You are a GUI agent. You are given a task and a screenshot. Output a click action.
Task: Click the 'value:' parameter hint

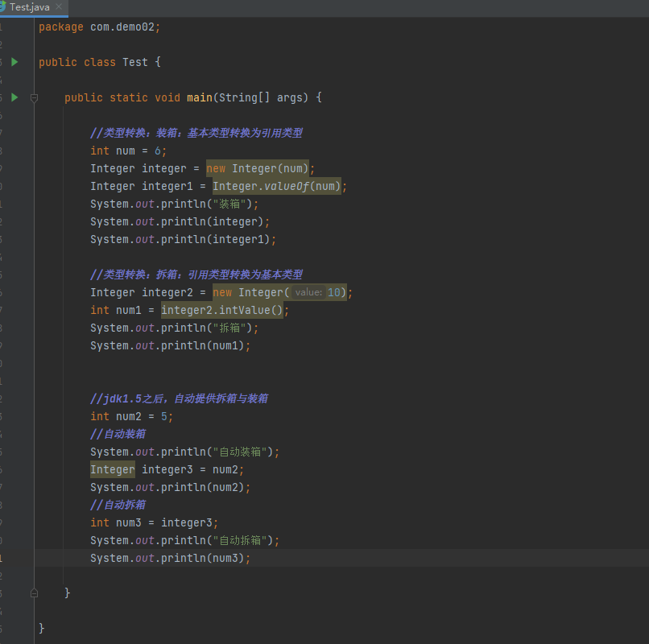(x=308, y=293)
